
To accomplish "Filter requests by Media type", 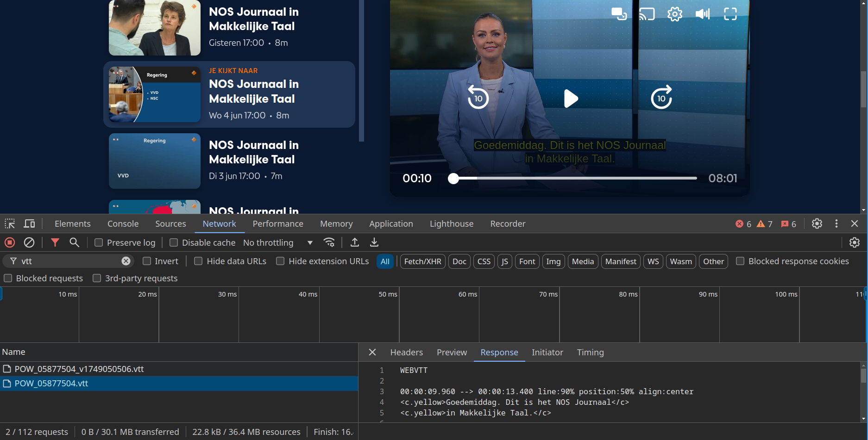I will point(583,261).
